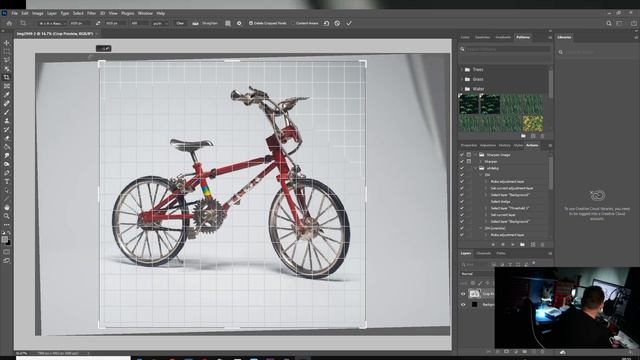This screenshot has height=360, width=640.
Task: Select the Gradient tool
Action: coord(7,147)
